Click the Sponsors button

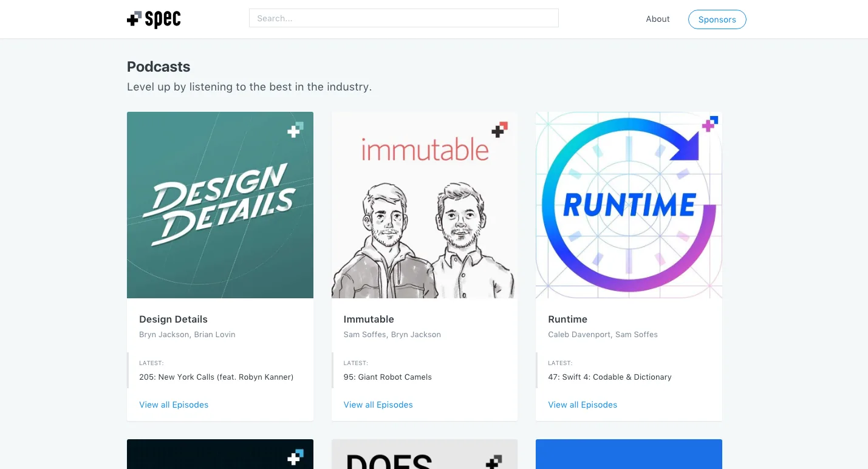717,19
